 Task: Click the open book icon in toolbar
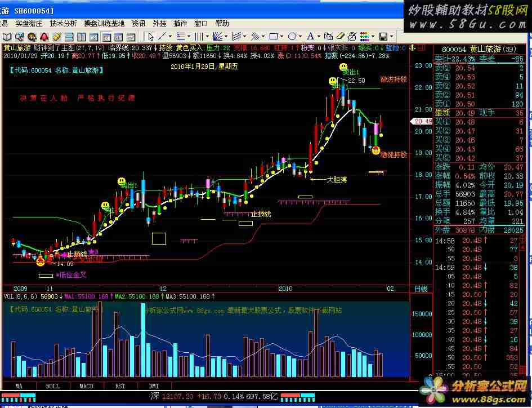7,37
